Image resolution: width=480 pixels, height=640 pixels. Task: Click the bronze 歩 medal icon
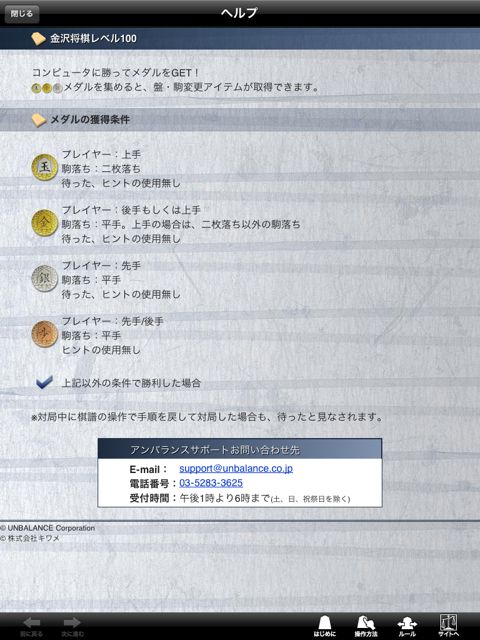(x=44, y=334)
